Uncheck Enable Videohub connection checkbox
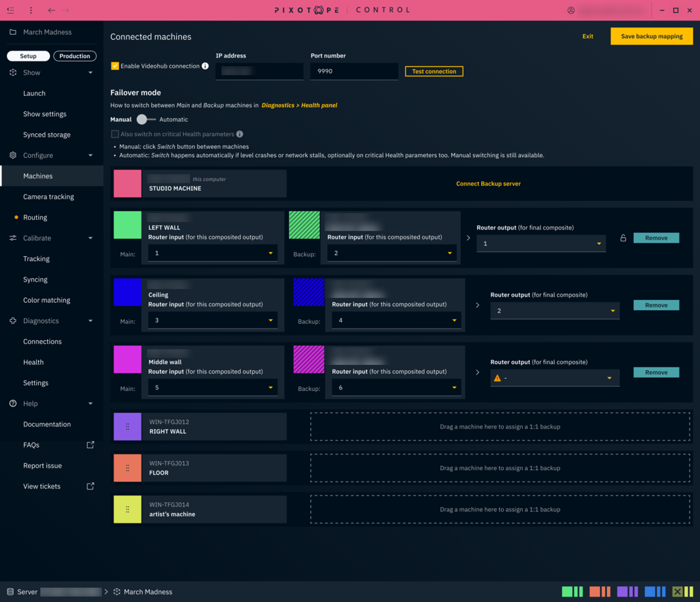 (115, 66)
